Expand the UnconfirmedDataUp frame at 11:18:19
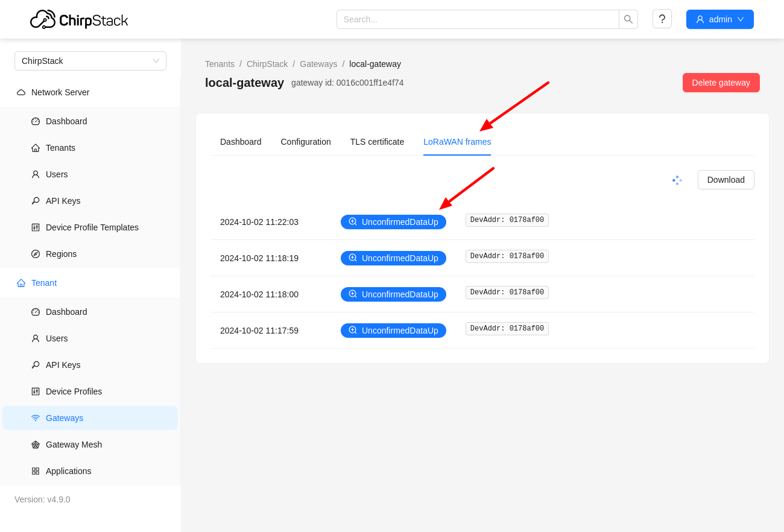 [x=393, y=258]
